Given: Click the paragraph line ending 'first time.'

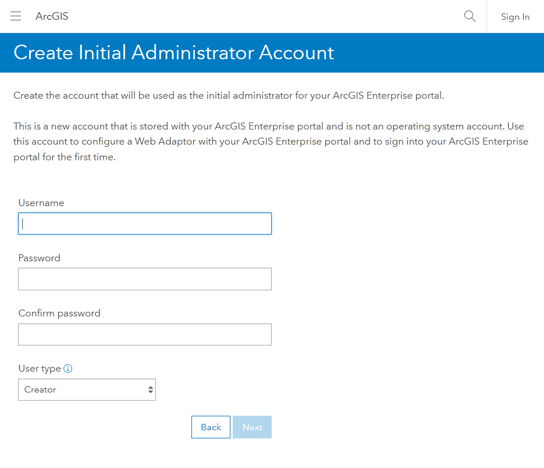Looking at the screenshot, I should coord(65,157).
